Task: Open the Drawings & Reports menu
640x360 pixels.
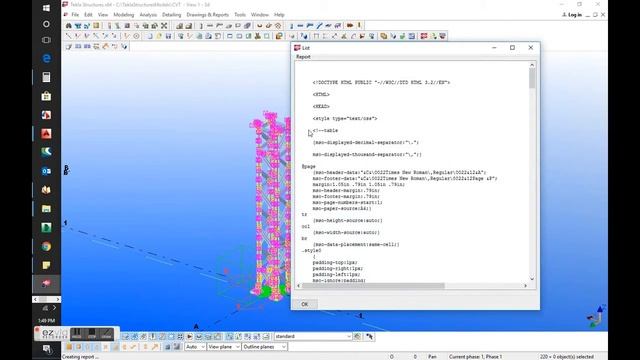Action: coord(208,15)
